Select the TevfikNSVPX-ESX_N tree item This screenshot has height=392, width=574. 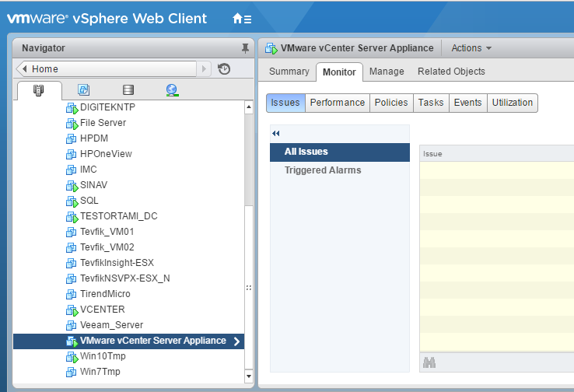click(117, 279)
